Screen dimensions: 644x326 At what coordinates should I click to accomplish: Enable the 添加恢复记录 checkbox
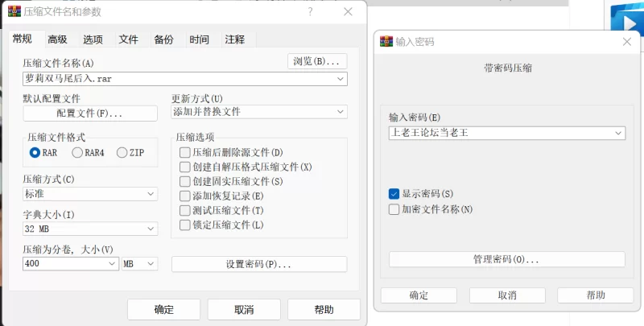(x=185, y=196)
